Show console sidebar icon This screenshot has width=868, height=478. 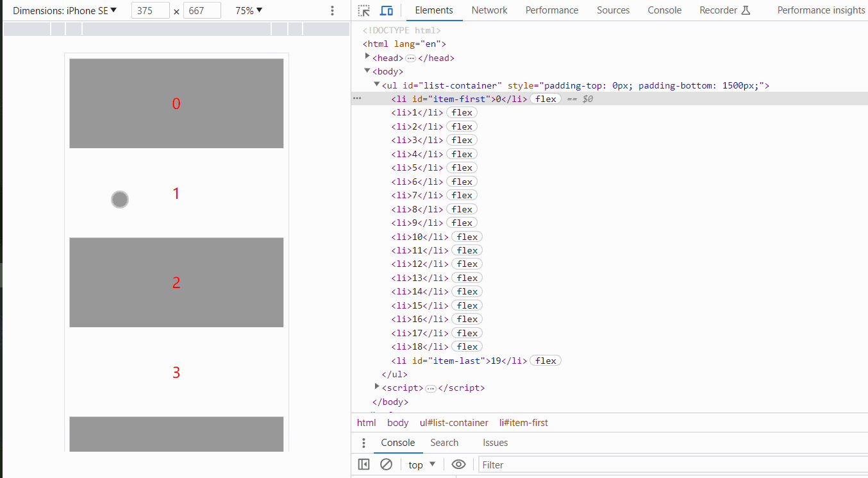pyautogui.click(x=363, y=465)
